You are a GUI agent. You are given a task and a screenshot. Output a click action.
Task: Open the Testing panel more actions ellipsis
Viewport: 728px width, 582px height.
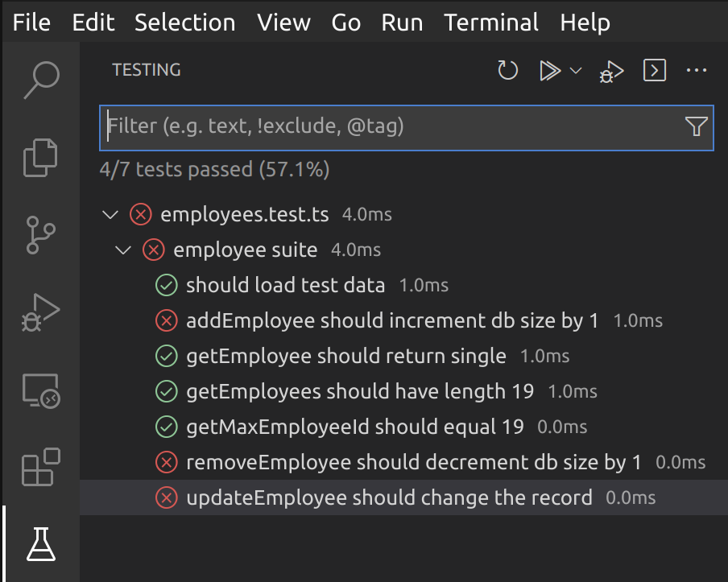point(696,71)
